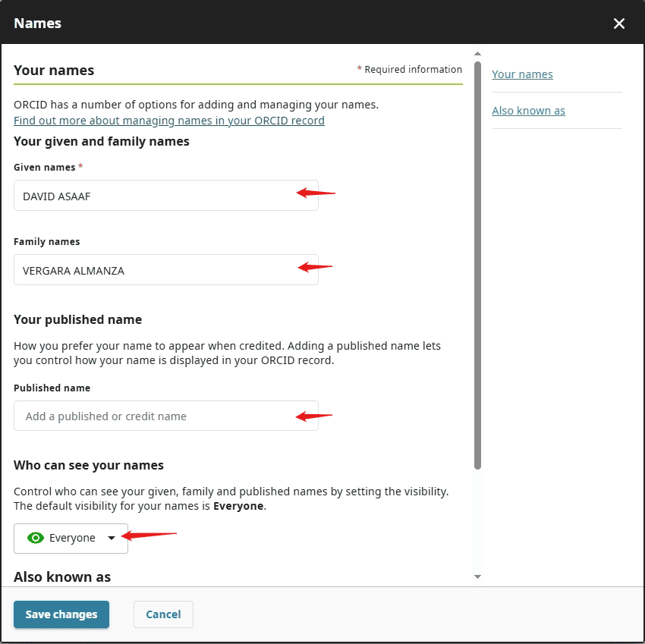Click the green eye visibility icon
Screen dimensions: 645x644
(34, 538)
